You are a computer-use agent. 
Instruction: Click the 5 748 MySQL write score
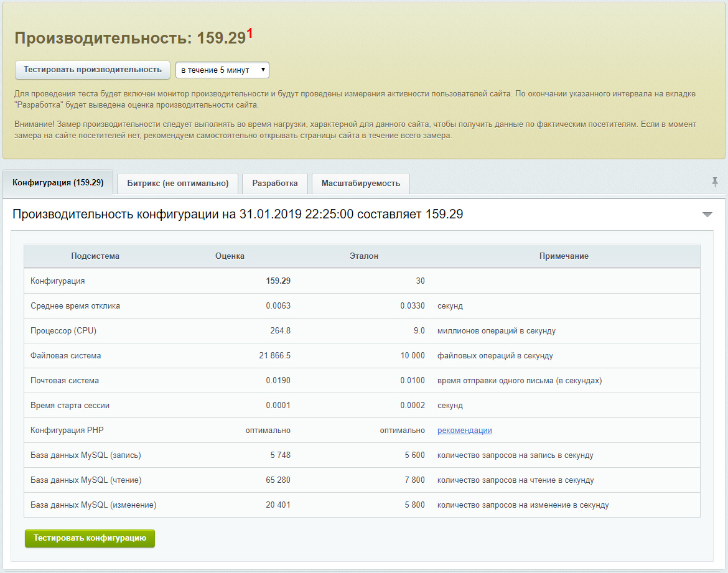pyautogui.click(x=281, y=455)
